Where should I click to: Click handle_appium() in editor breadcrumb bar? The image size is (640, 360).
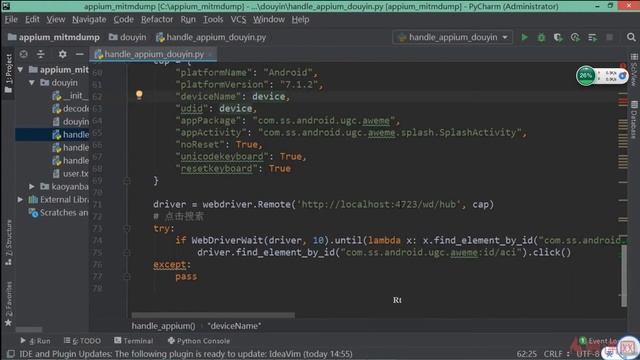point(163,326)
